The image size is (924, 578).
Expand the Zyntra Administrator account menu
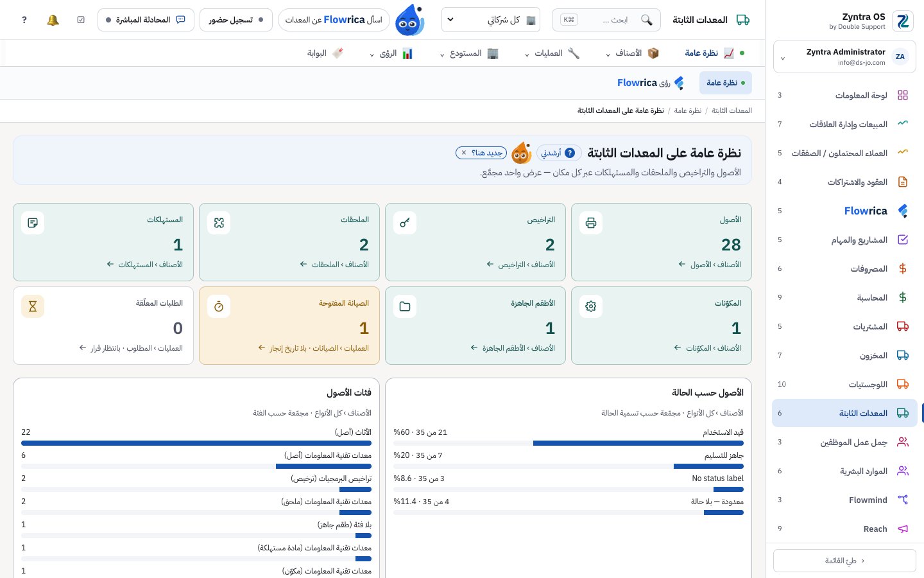tap(844, 57)
